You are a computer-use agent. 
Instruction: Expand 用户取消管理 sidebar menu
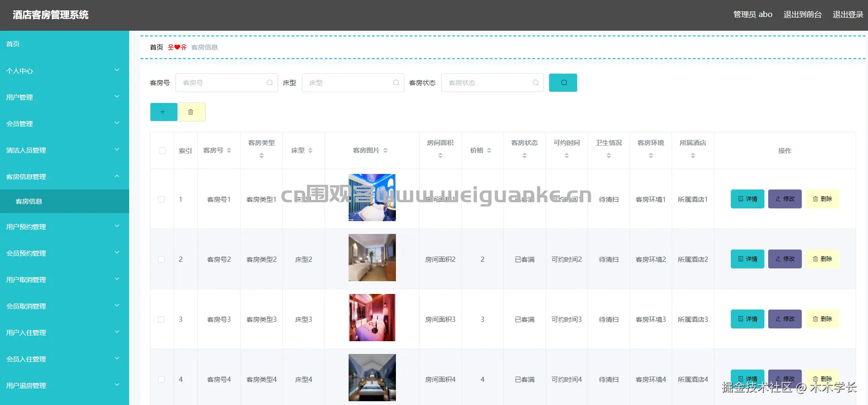pyautogui.click(x=64, y=279)
